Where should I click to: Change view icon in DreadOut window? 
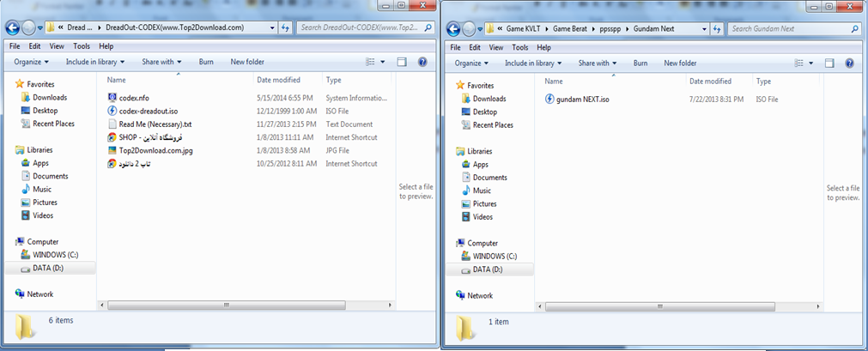[x=371, y=62]
